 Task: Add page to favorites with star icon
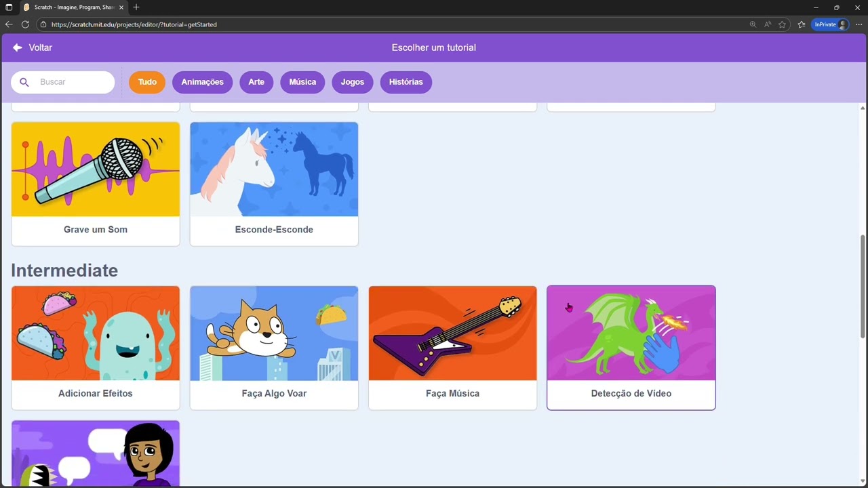click(783, 24)
